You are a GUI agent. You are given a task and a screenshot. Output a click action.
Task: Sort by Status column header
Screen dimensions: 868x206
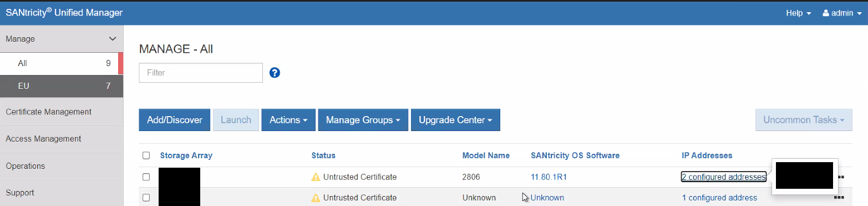323,155
